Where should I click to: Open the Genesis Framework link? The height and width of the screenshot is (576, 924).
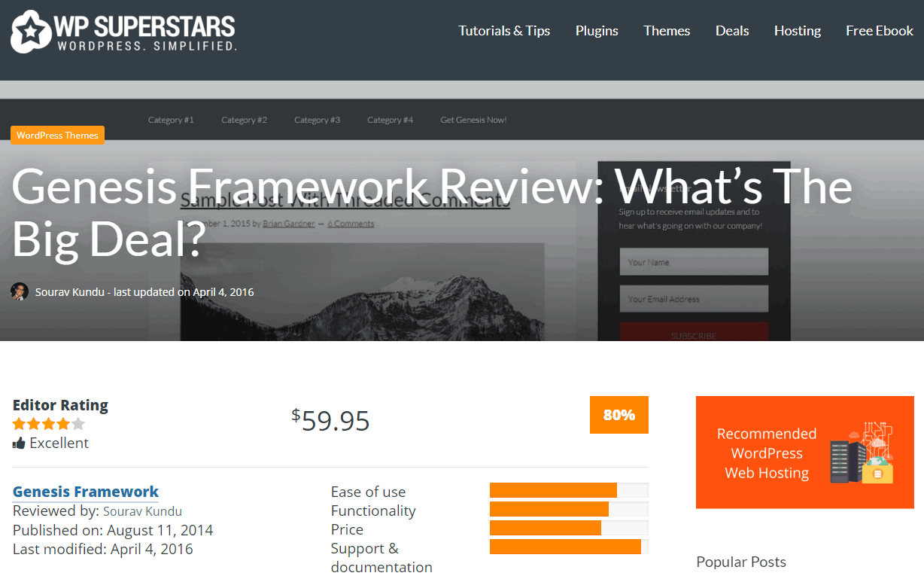(x=86, y=492)
